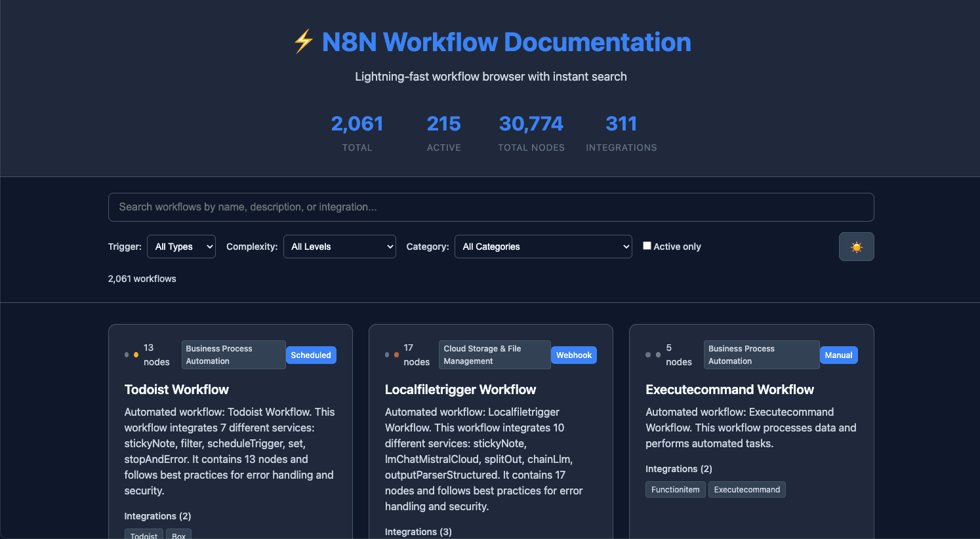Open the Complexity All Levels dropdown
The height and width of the screenshot is (539, 980).
(x=339, y=247)
